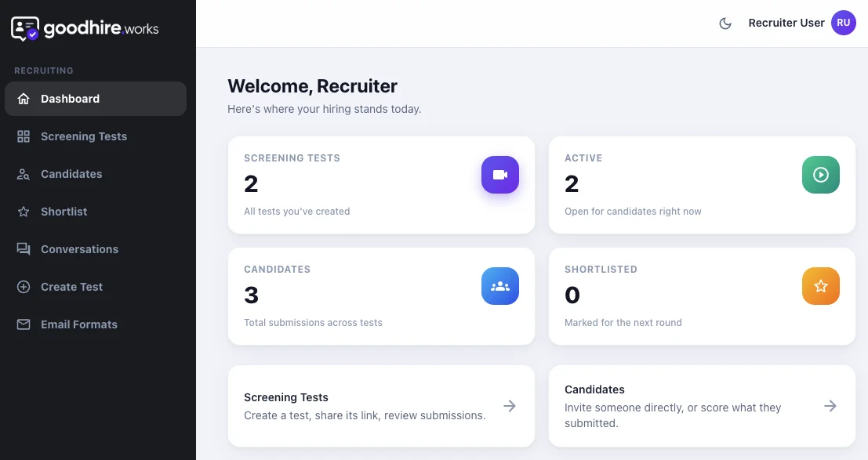Screen dimensions: 868x460
Task: Click the CANDIDATES count value 3
Action: (252, 295)
